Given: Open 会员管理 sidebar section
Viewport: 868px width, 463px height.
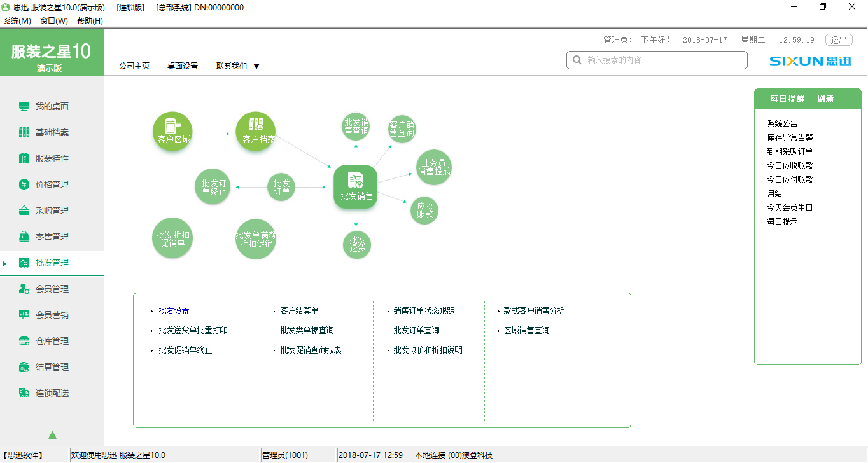Looking at the screenshot, I should tap(52, 289).
